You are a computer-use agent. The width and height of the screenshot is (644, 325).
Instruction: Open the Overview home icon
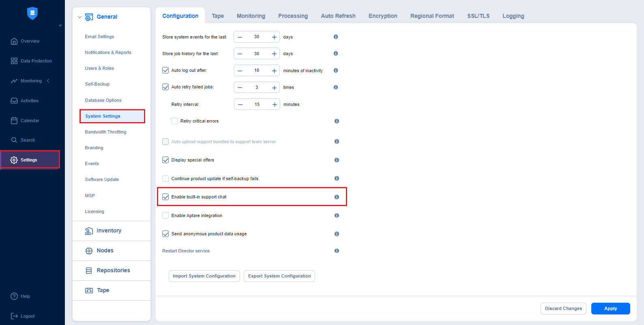coord(14,41)
